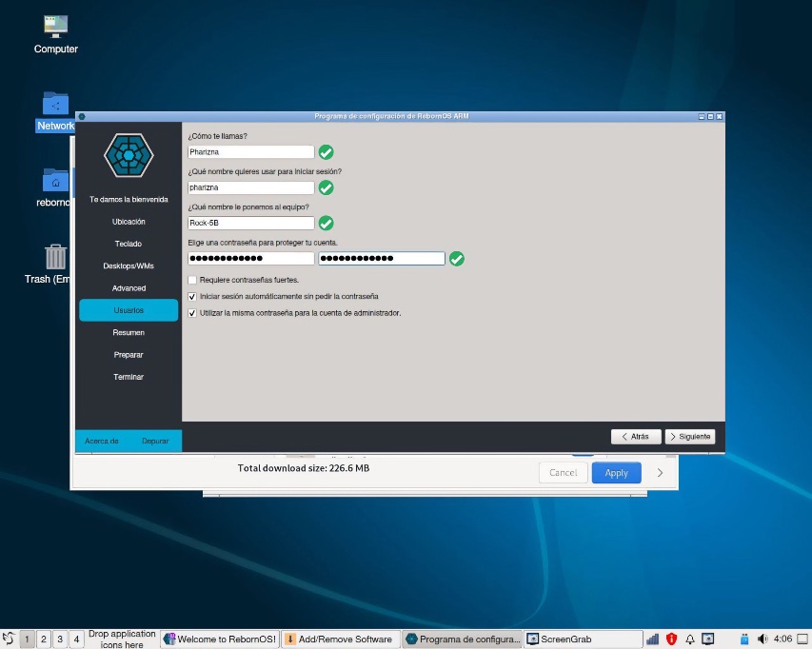Open the panel start menu bird icon
Image resolution: width=812 pixels, height=649 pixels.
click(x=9, y=639)
